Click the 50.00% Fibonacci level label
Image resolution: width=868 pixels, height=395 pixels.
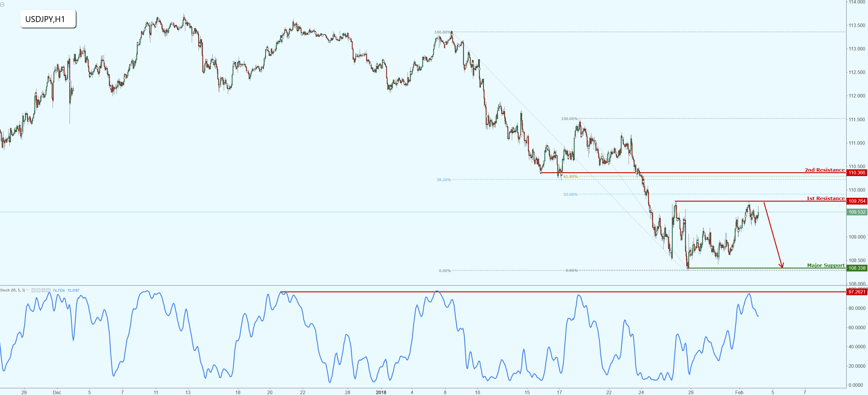pyautogui.click(x=570, y=194)
